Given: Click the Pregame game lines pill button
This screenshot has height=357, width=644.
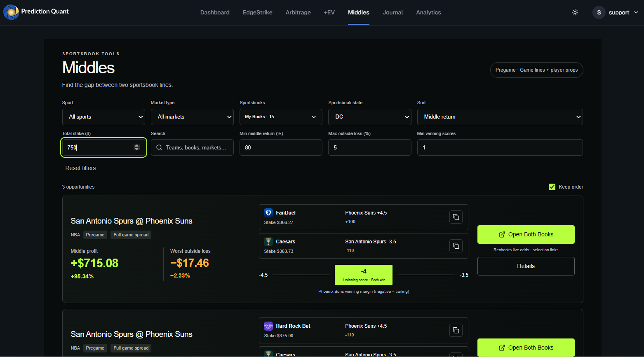Looking at the screenshot, I should (x=537, y=70).
